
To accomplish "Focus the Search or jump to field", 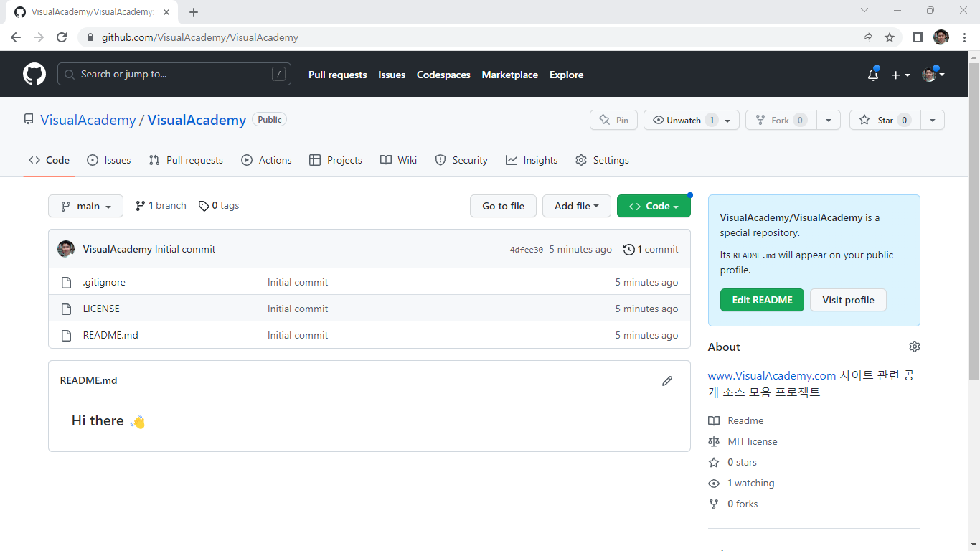I will coord(174,75).
